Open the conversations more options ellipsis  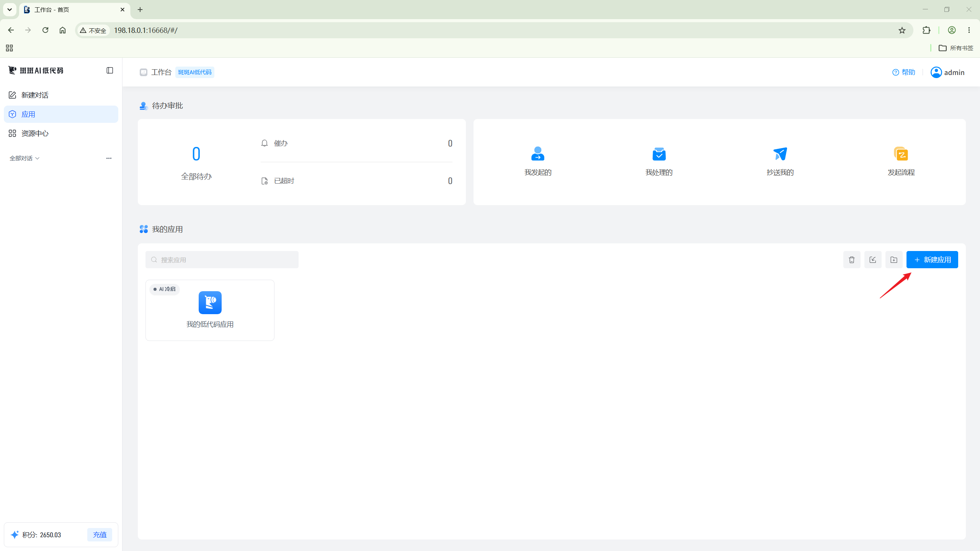point(109,158)
